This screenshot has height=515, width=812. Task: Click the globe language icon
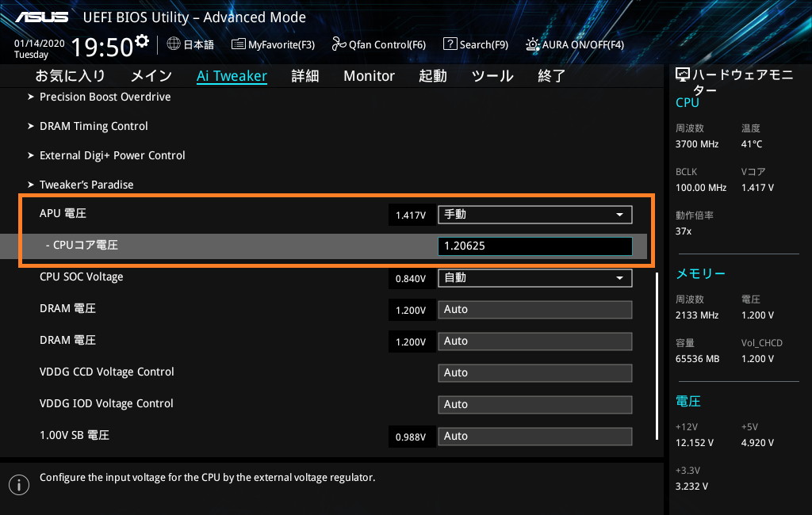click(174, 44)
